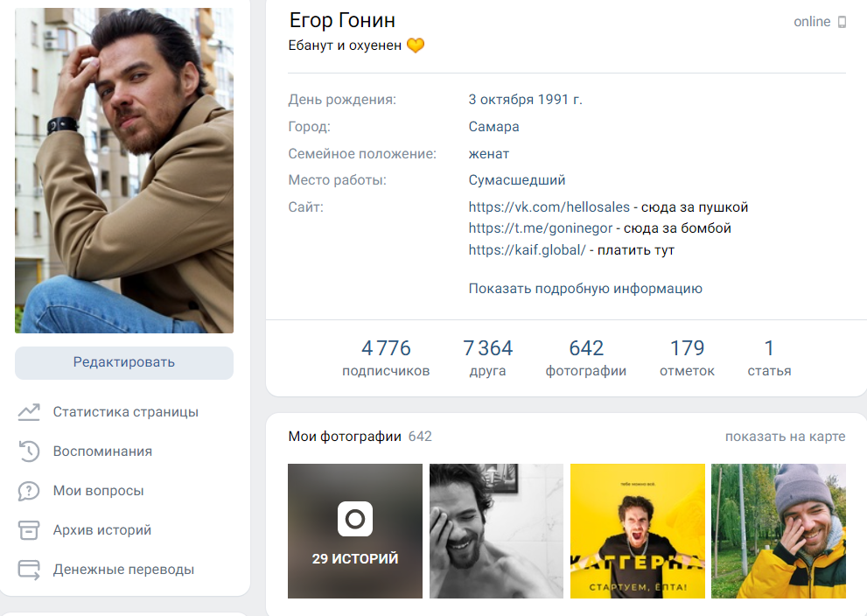
Task: View the 4 776 подписчиков counter
Action: pyautogui.click(x=386, y=358)
